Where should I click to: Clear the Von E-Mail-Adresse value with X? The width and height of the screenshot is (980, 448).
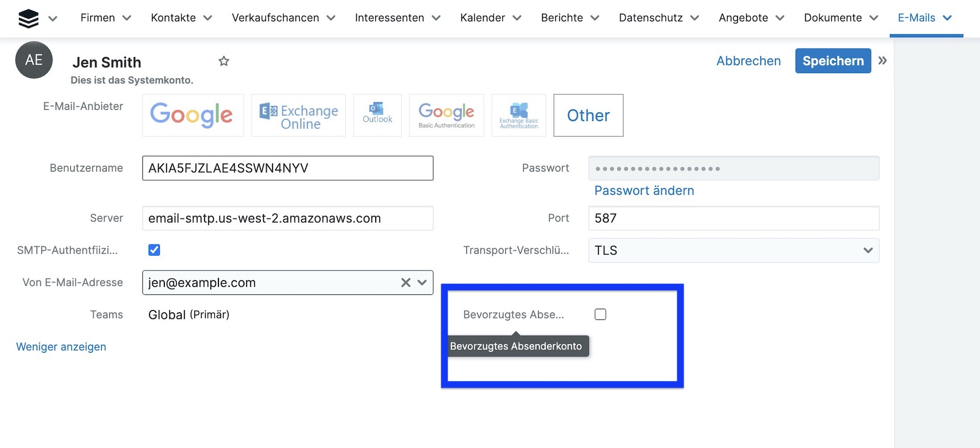click(x=406, y=283)
